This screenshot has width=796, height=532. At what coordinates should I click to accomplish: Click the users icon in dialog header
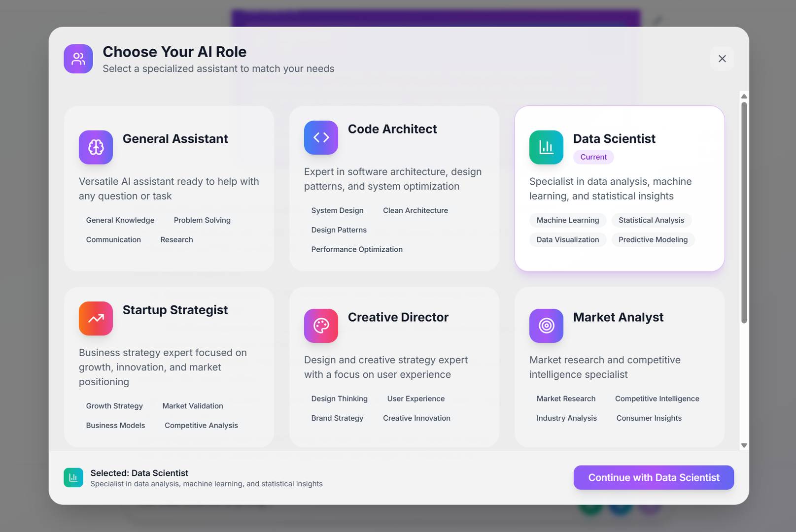78,59
